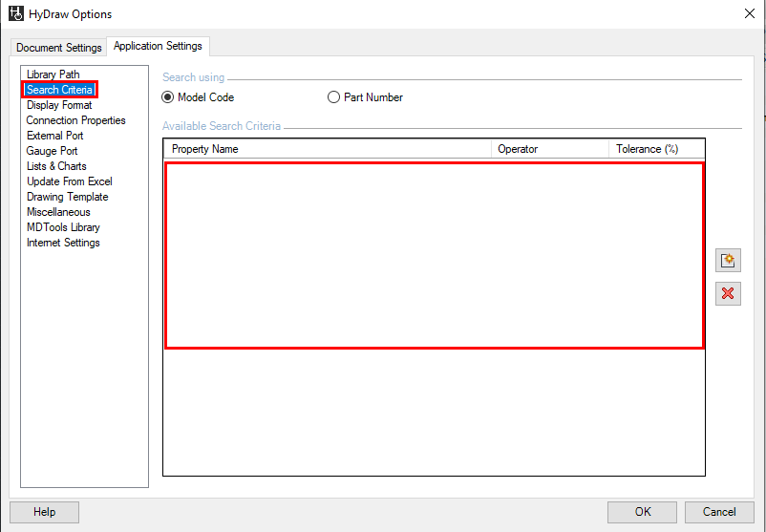Switch to the Application Settings tab
The width and height of the screenshot is (766, 532).
coord(158,46)
